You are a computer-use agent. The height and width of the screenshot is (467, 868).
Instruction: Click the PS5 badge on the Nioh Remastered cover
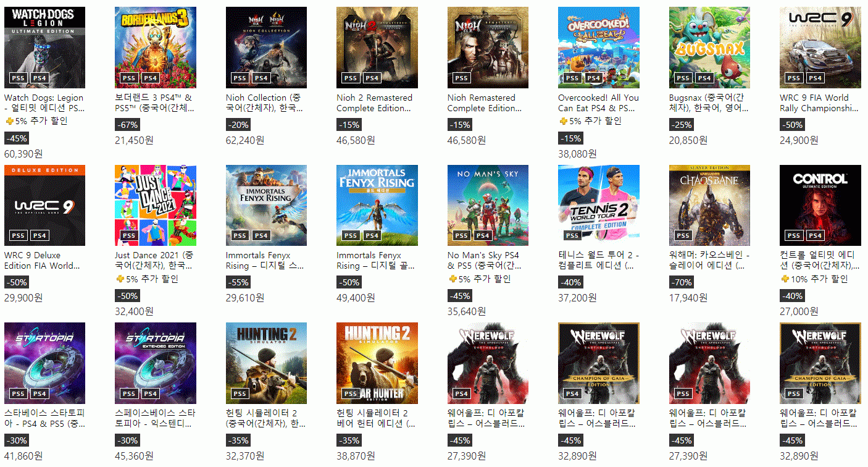click(461, 78)
